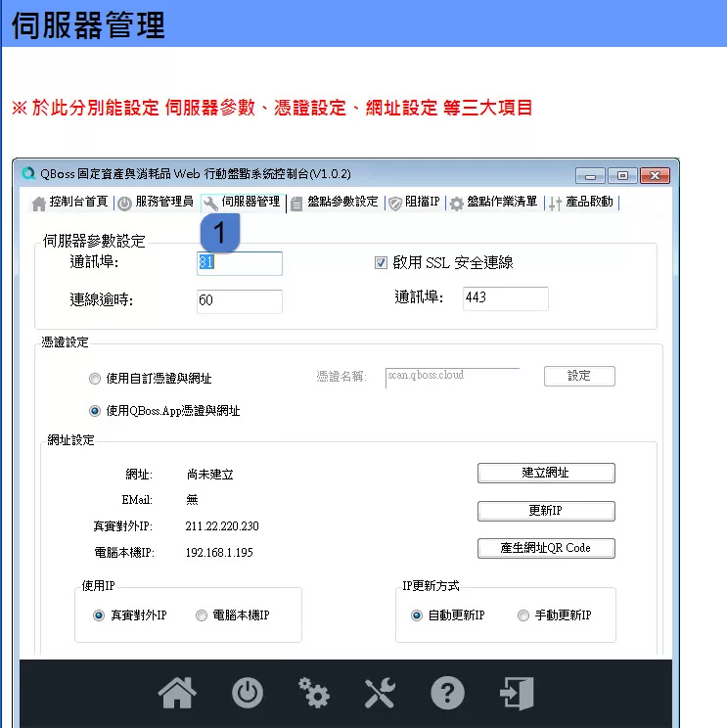Open the 服務管理員 tab
727x728 pixels.
pos(156,203)
